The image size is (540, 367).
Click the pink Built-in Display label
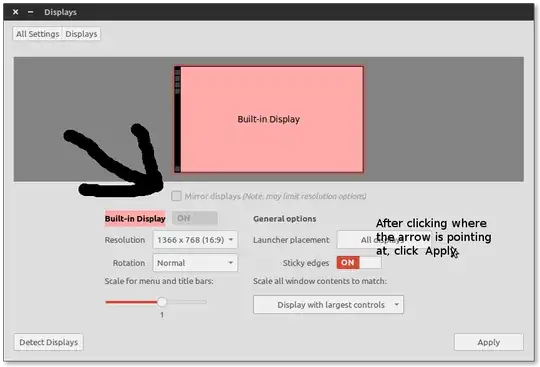(x=135, y=218)
